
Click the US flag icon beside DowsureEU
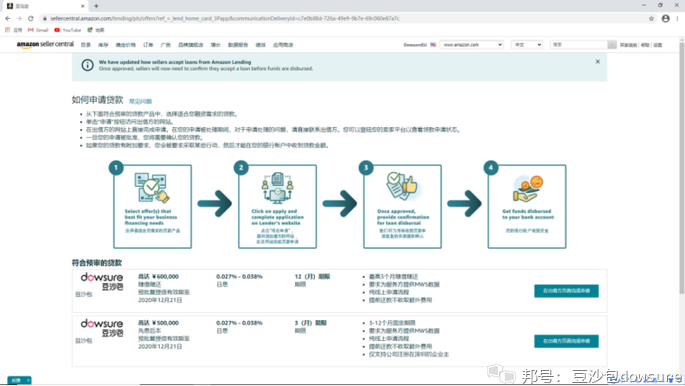click(433, 45)
